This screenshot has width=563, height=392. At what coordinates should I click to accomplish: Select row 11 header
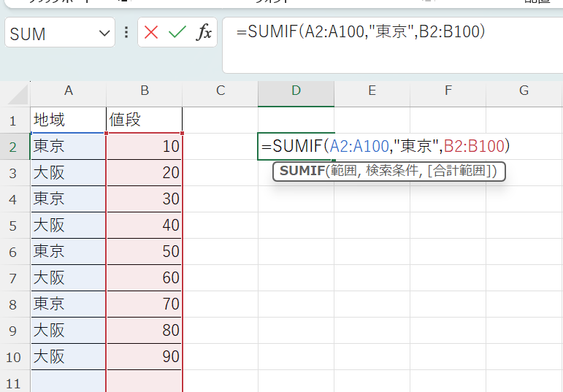coord(14,383)
